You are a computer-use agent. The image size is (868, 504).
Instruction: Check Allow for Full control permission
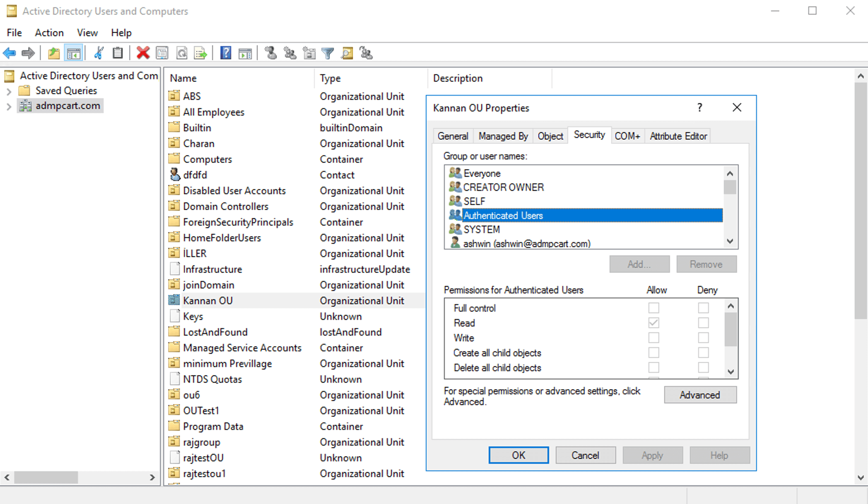(653, 308)
